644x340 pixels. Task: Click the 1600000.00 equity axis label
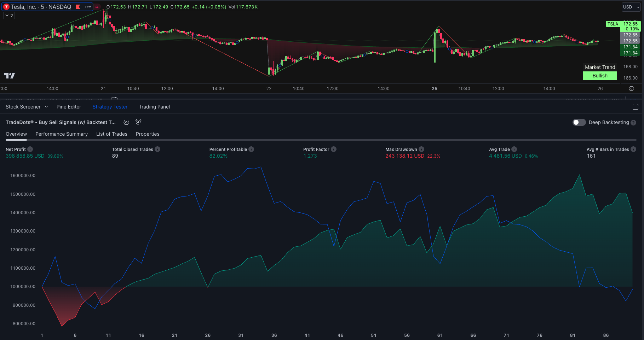(x=23, y=176)
